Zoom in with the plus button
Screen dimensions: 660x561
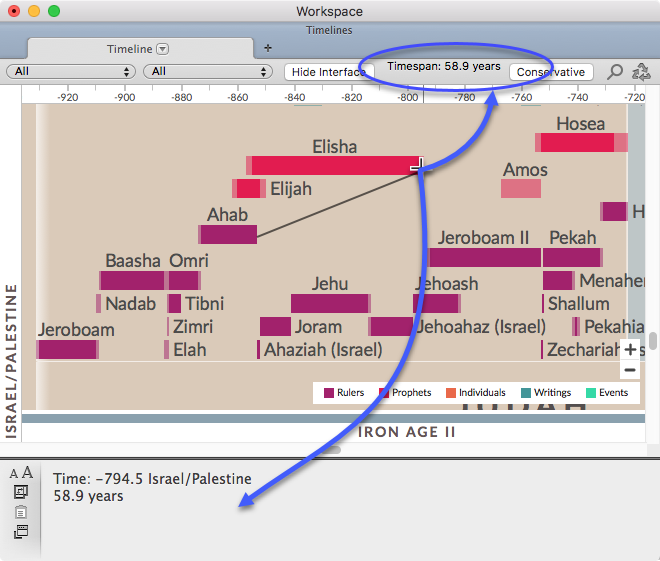pyautogui.click(x=630, y=349)
